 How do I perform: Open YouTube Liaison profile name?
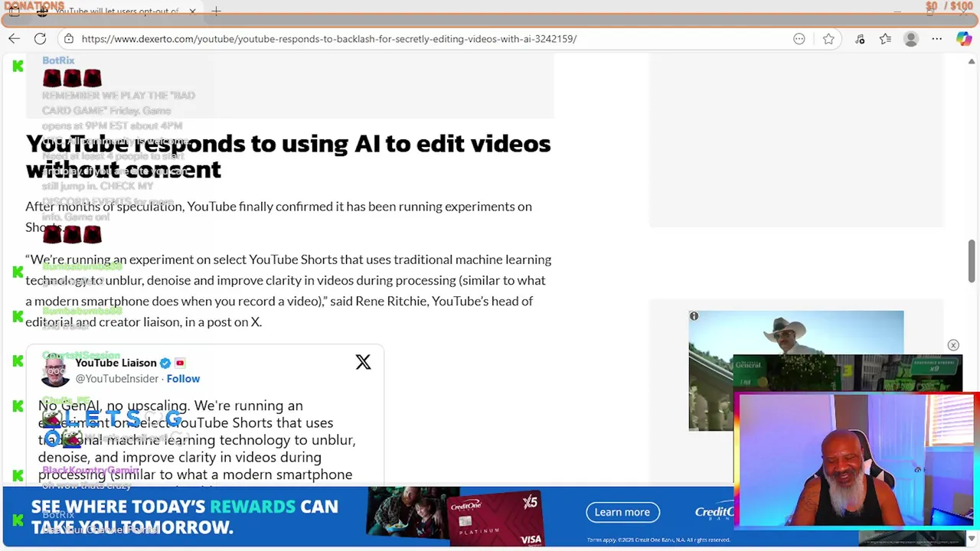pyautogui.click(x=116, y=363)
